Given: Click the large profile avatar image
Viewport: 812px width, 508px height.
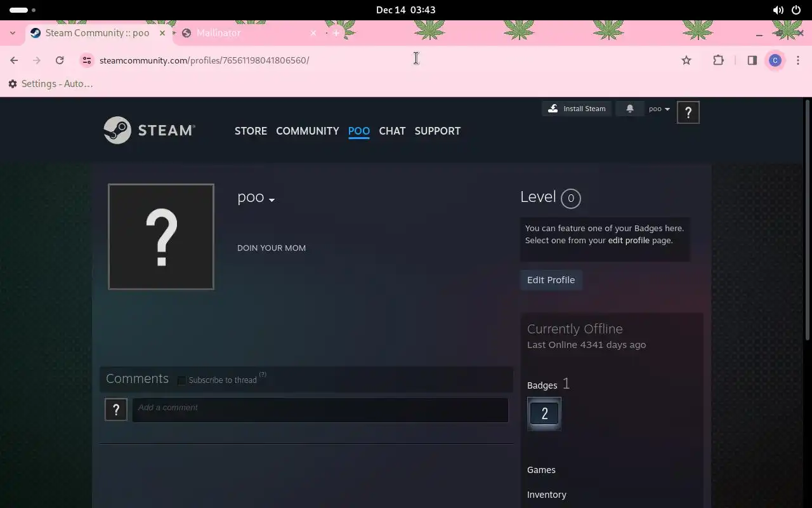Looking at the screenshot, I should 161,237.
